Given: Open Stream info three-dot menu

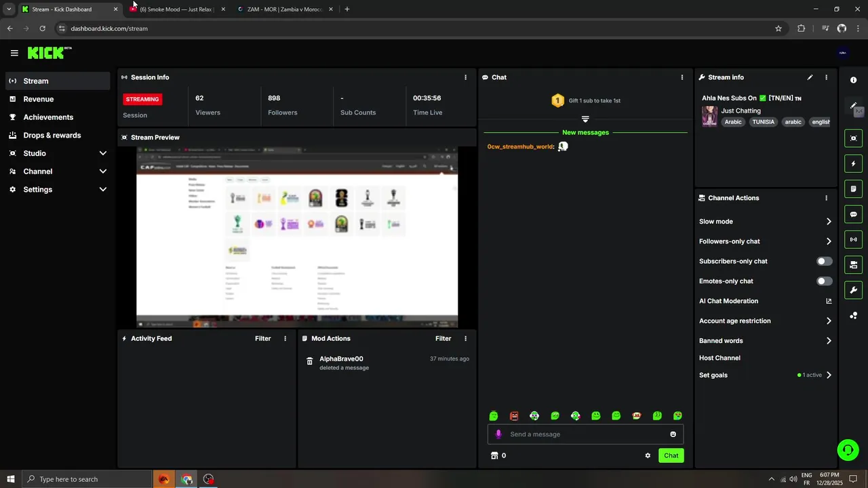Looking at the screenshot, I should pyautogui.click(x=826, y=77).
